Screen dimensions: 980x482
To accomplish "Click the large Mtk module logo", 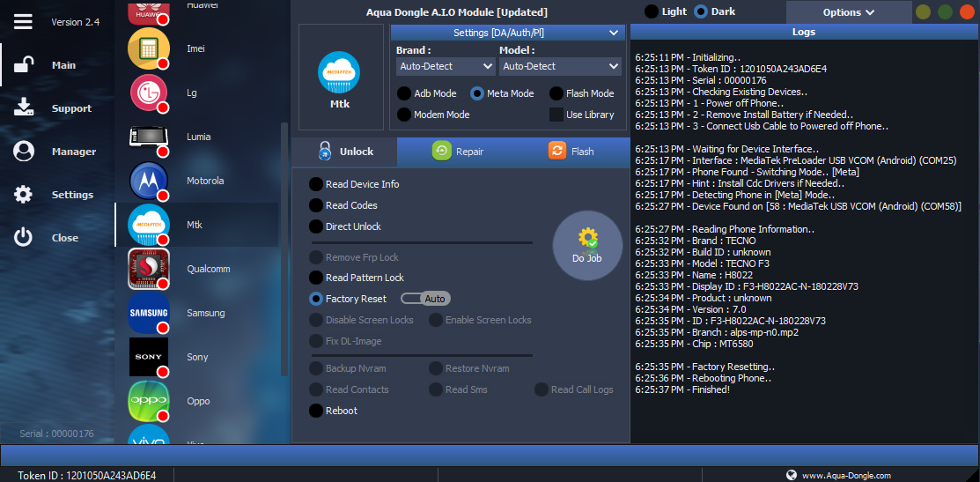I will (x=339, y=72).
